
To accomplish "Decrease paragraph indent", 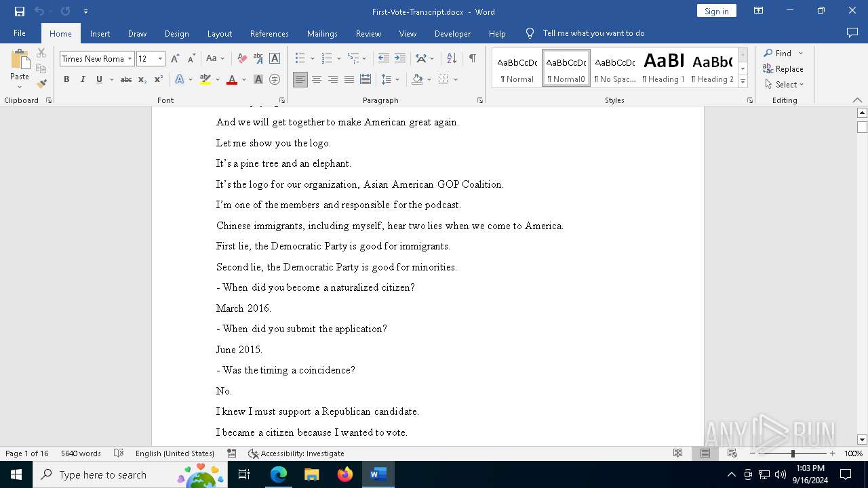I will pos(384,59).
